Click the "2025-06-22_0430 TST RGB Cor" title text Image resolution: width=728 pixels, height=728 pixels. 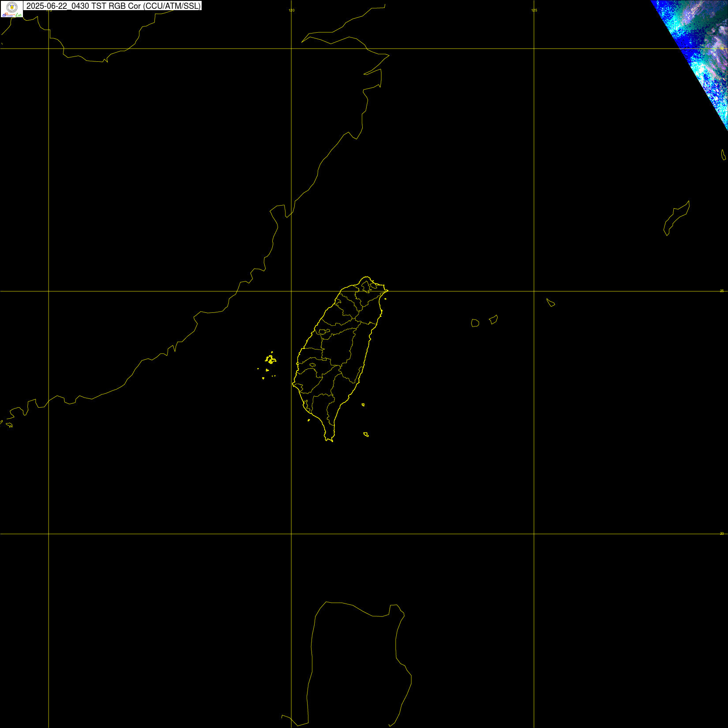tap(84, 6)
